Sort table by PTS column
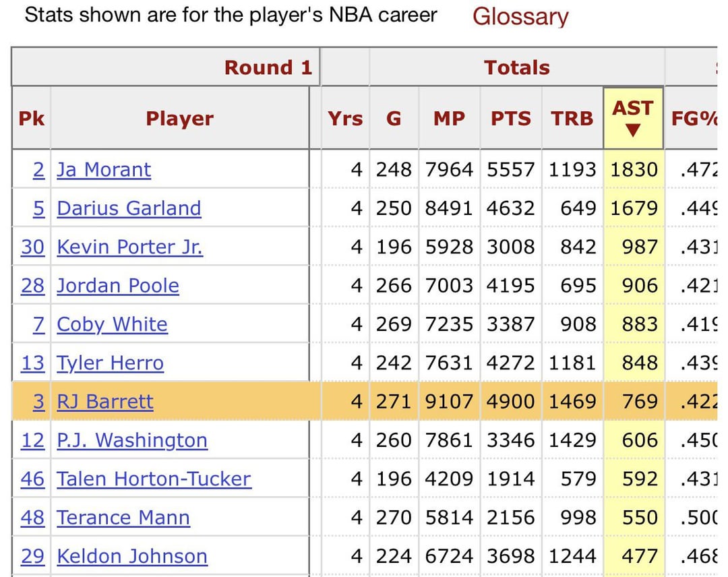Image resolution: width=728 pixels, height=577 pixels. (510, 119)
